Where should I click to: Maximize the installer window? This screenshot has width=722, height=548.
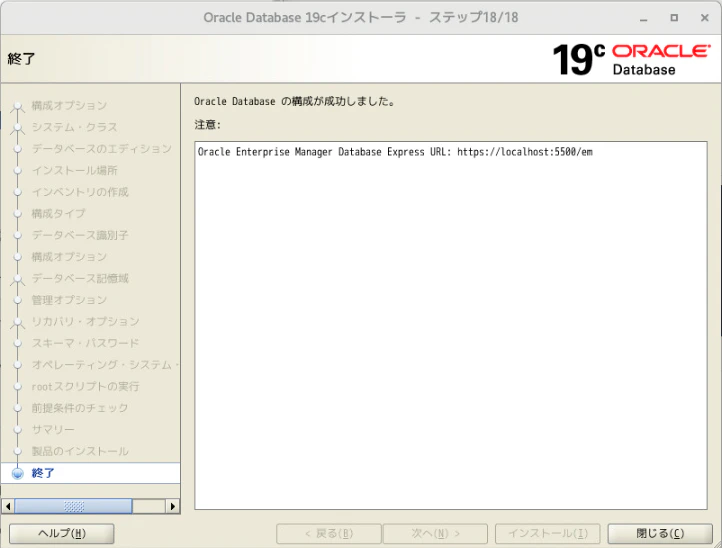(x=674, y=17)
